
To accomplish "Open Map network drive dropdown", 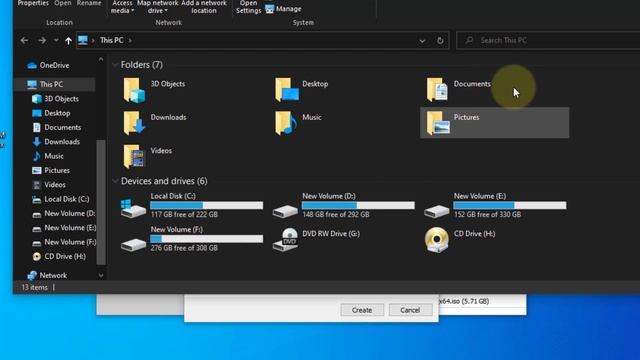I will (158, 7).
